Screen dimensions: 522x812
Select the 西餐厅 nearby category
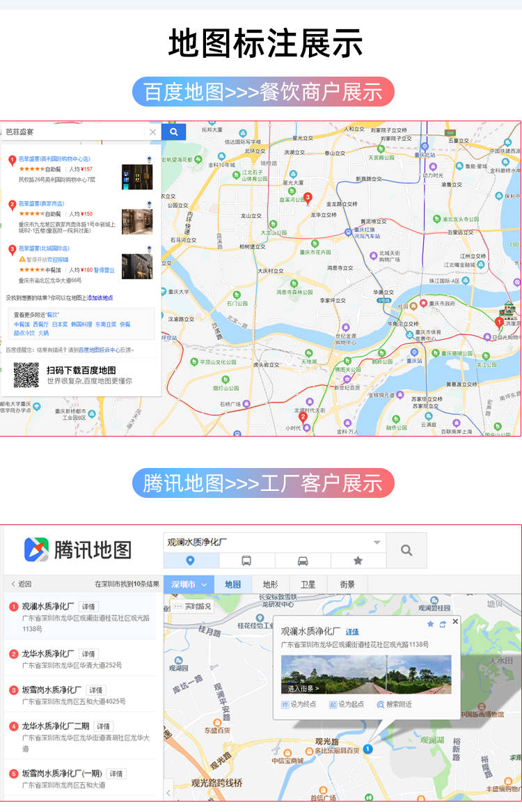[x=40, y=325]
